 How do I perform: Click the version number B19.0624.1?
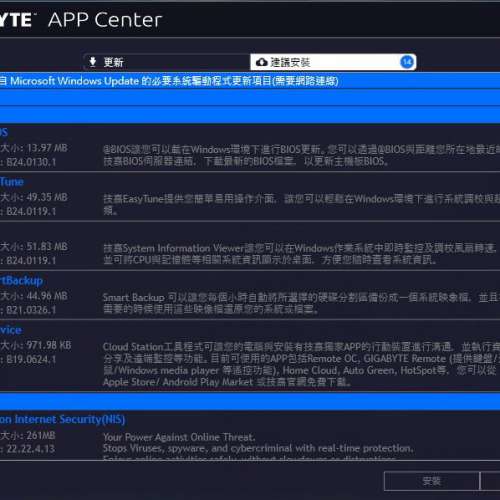[x=31, y=360]
